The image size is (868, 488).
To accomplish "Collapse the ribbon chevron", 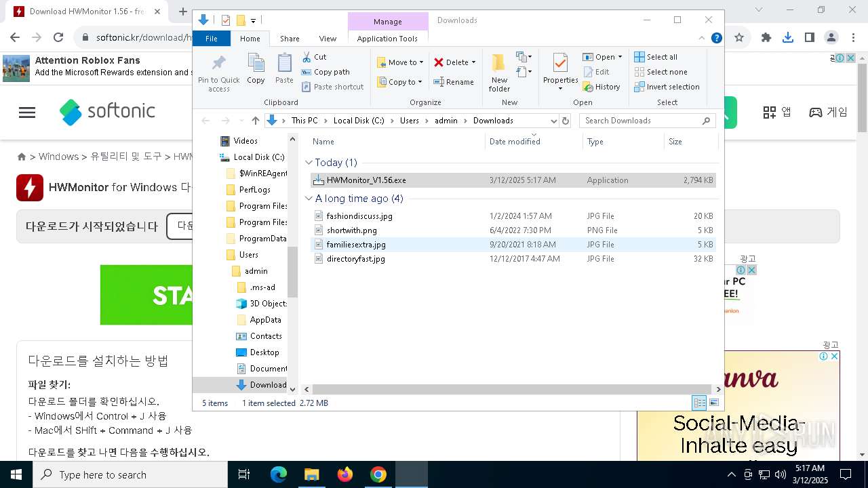I will (x=702, y=39).
